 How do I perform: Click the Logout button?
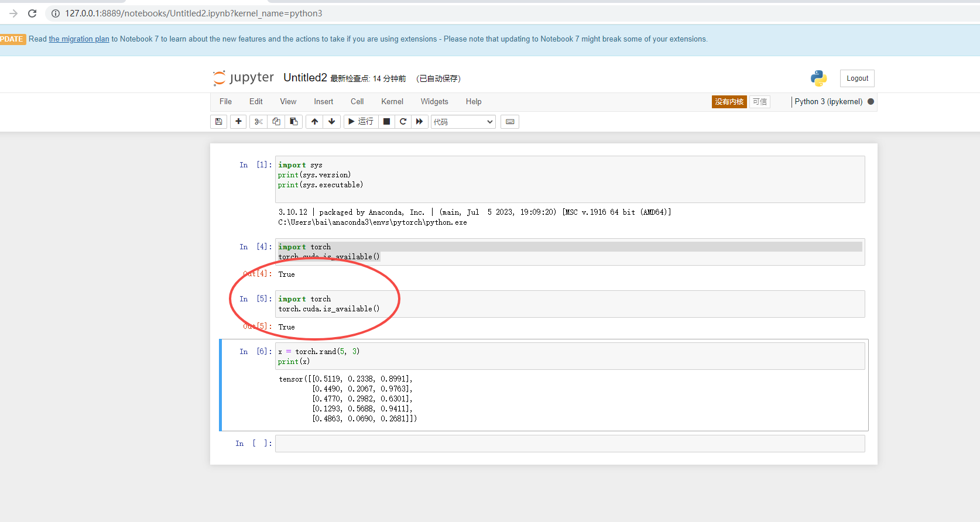pyautogui.click(x=857, y=78)
